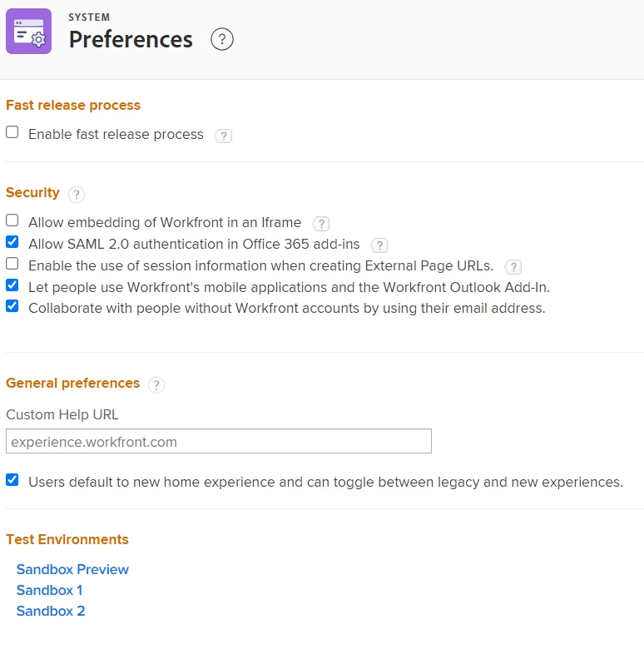Disable Workfront mobile applications and Outlook Add-In
The image size is (644, 654).
(x=12, y=285)
